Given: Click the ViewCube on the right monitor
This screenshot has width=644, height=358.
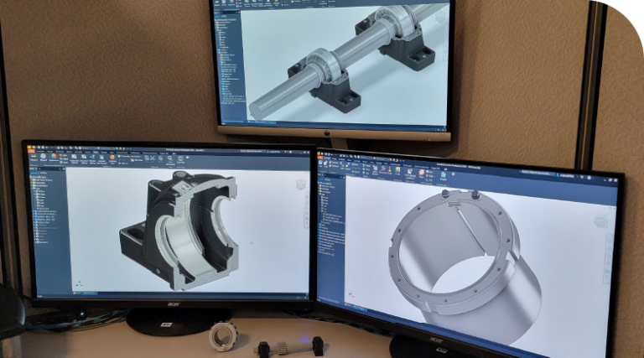Looking at the screenshot, I should [x=600, y=221].
